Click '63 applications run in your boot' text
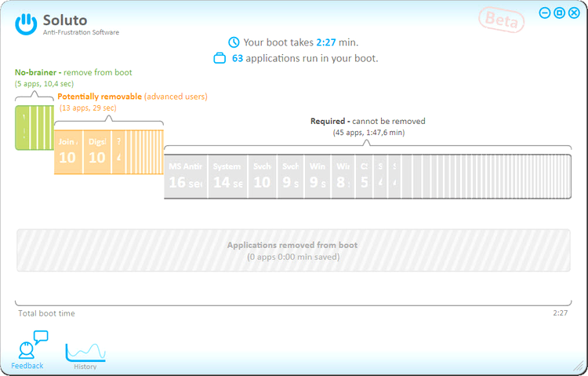 click(x=305, y=59)
